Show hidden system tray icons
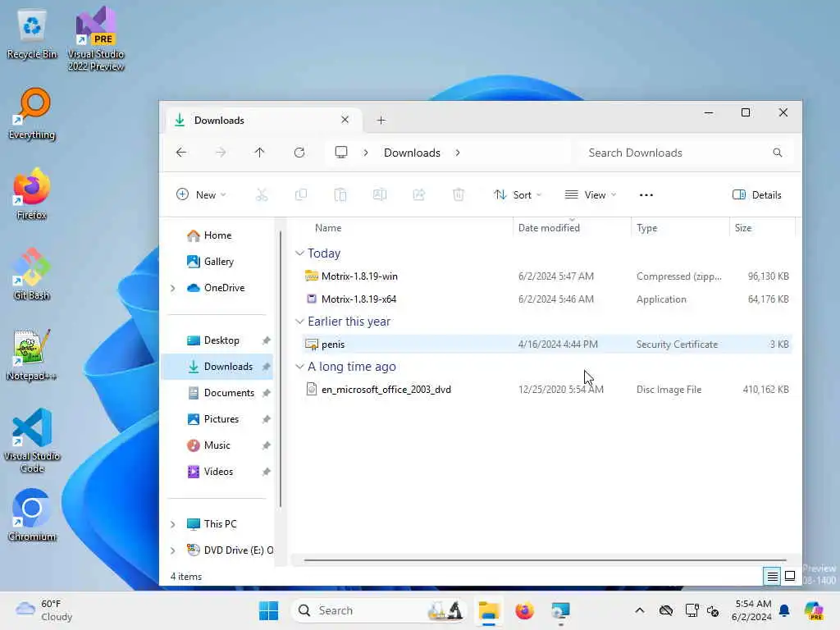The height and width of the screenshot is (630, 840). (x=640, y=610)
